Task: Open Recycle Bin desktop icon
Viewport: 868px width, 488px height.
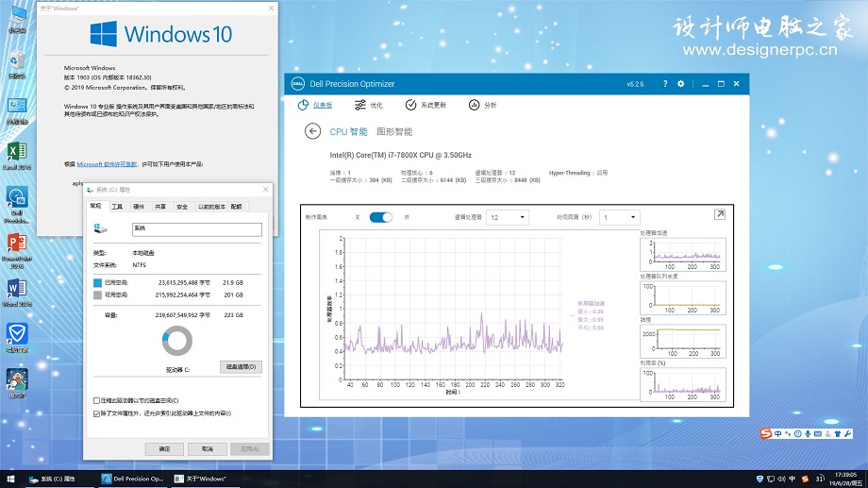Action: coord(17,64)
